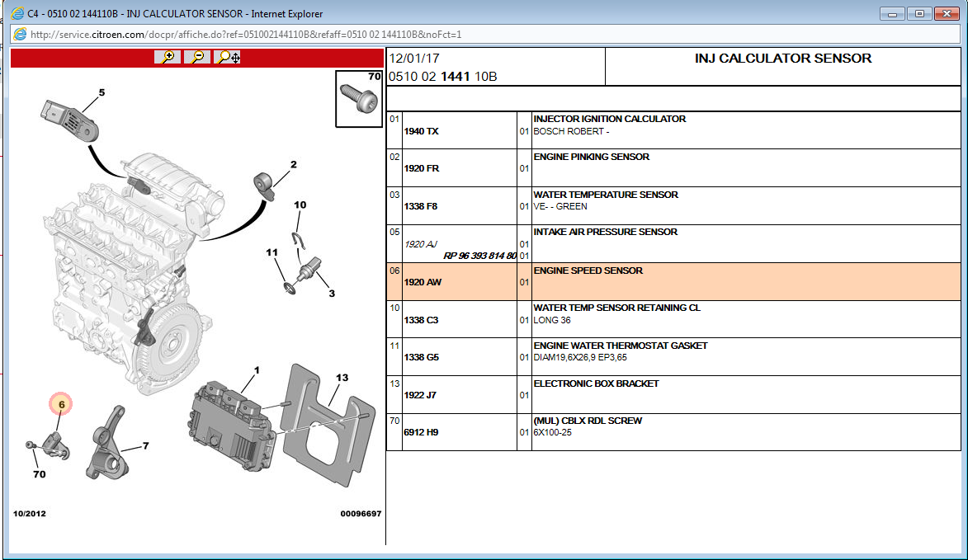Click the INJ CALCULATOR SENSOR heading
The height and width of the screenshot is (560, 968).
coord(783,59)
